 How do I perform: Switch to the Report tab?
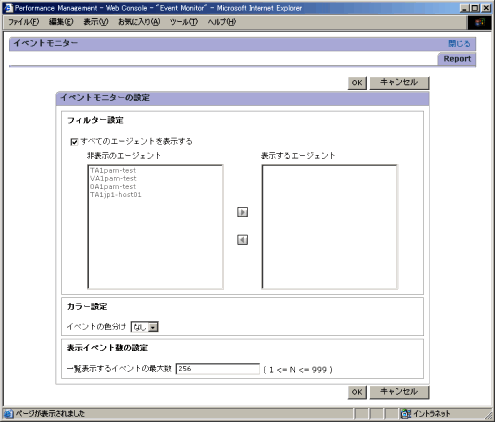(x=457, y=59)
